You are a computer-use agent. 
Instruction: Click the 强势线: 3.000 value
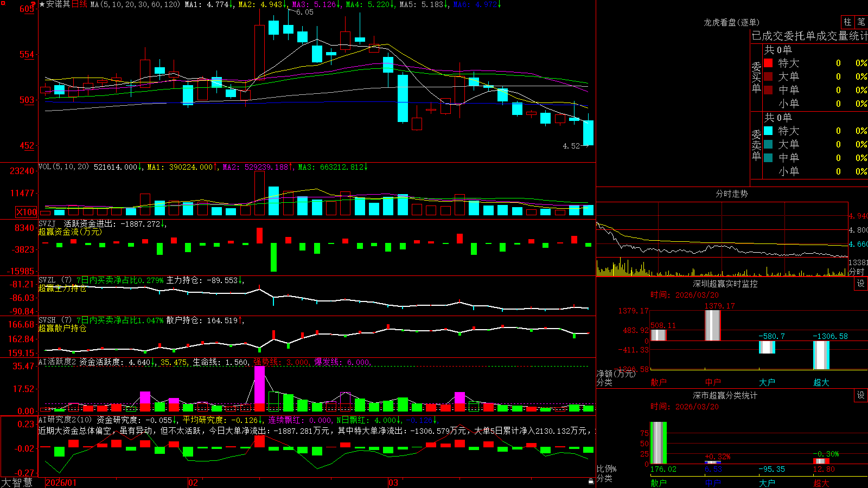[x=281, y=362]
